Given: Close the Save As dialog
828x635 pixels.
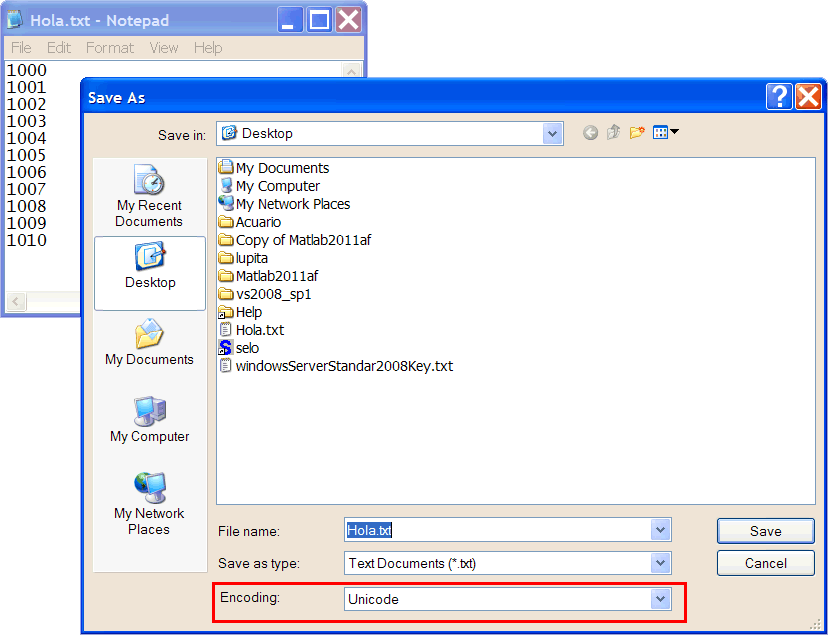Looking at the screenshot, I should coord(808,97).
